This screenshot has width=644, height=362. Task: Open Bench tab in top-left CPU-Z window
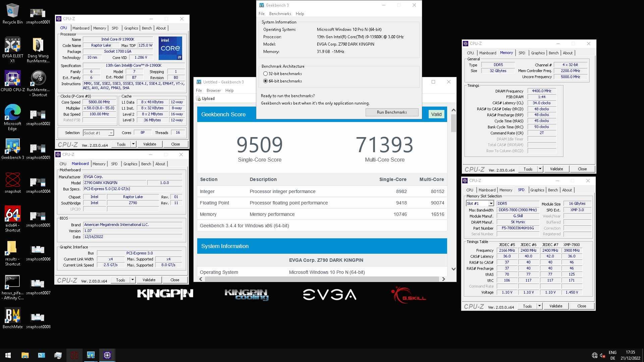click(147, 28)
